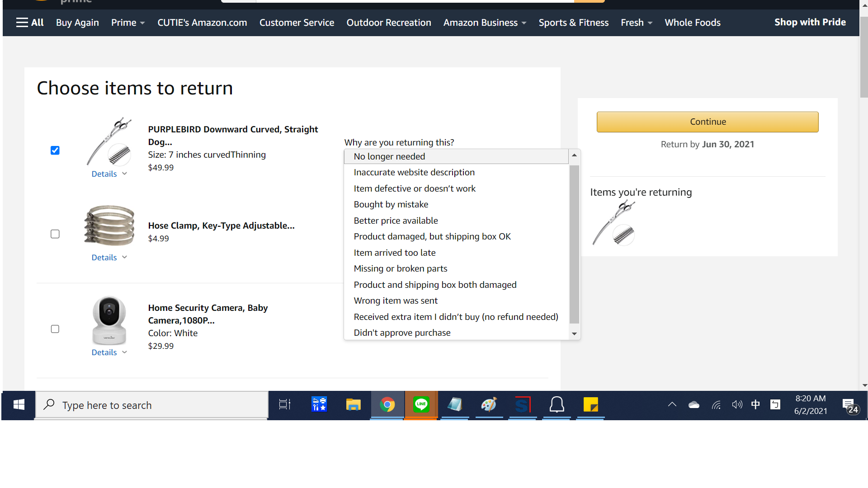This screenshot has width=868, height=488.
Task: Click the Home Security Camera thumbnail
Action: [x=109, y=320]
